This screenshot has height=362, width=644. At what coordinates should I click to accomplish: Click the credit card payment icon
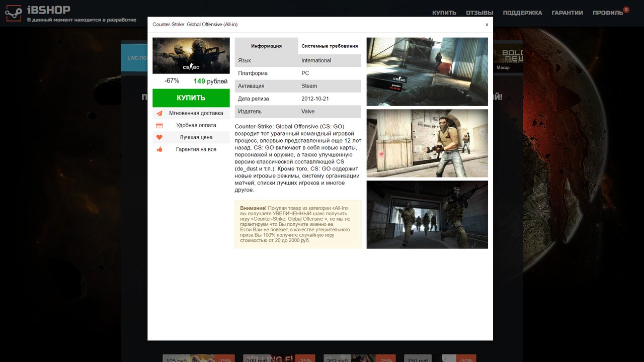(159, 125)
